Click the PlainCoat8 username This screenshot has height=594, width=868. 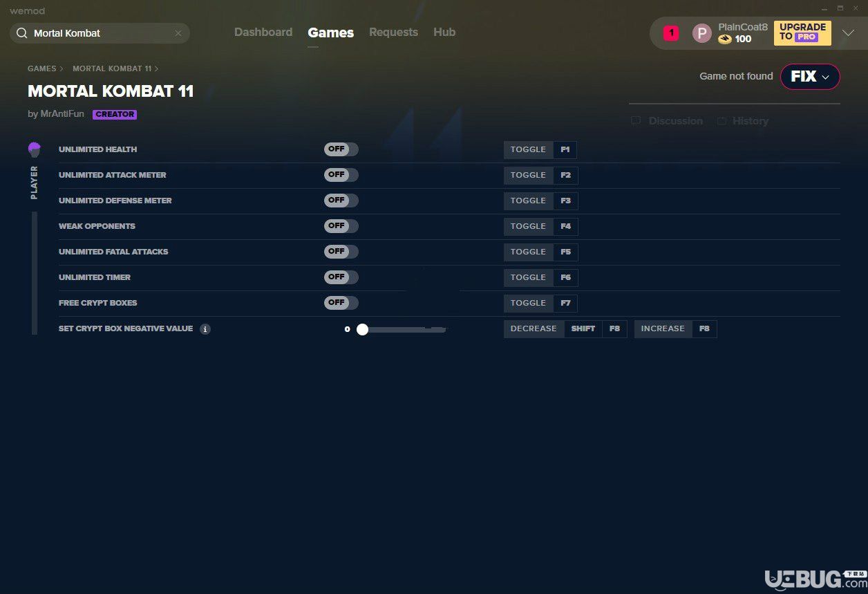[743, 27]
